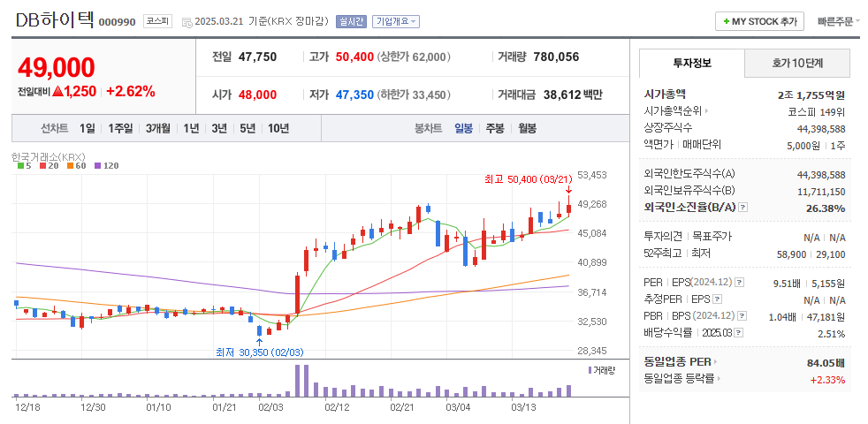This screenshot has height=424, width=868.
Task: Click the 외국인소진율 value 26.38%
Action: [x=826, y=208]
